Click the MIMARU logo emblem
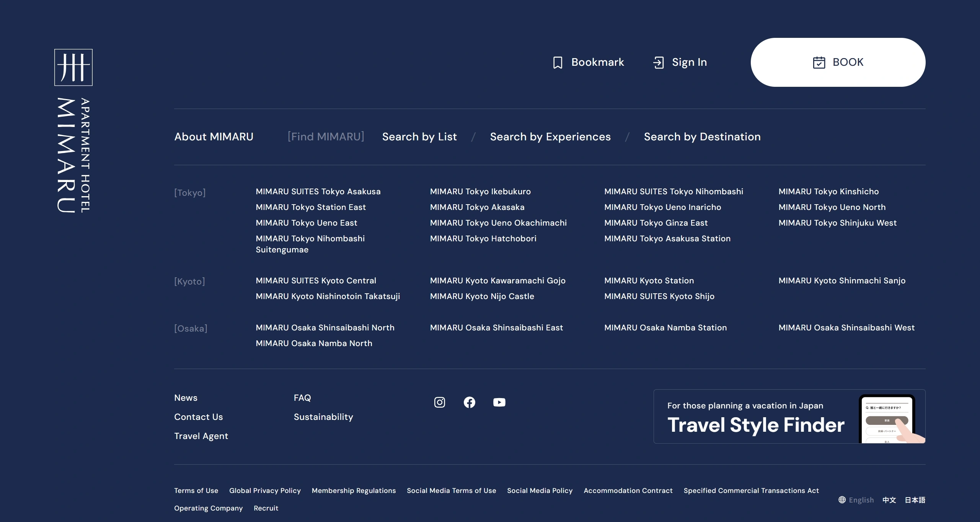The width and height of the screenshot is (980, 522). click(73, 67)
